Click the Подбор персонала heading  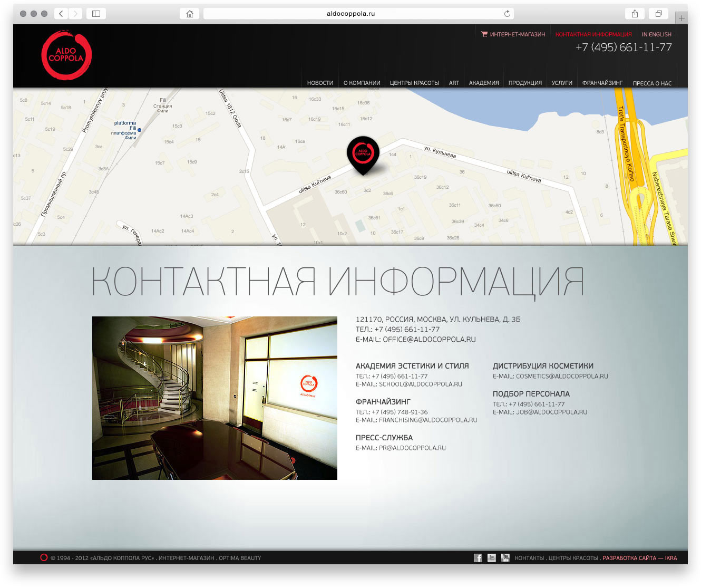531,394
